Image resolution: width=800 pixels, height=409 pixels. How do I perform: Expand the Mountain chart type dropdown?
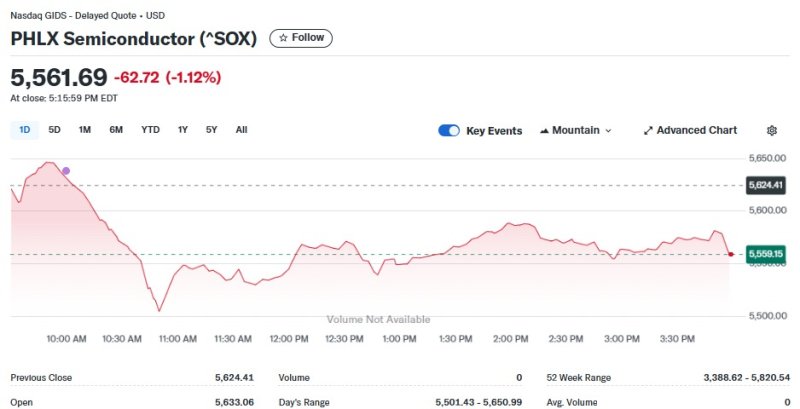click(576, 130)
